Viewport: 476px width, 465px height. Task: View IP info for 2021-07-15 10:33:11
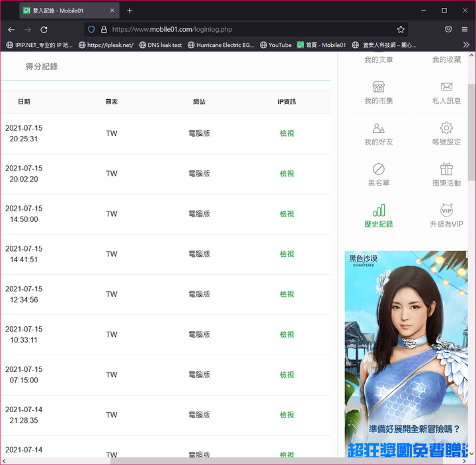coord(287,335)
